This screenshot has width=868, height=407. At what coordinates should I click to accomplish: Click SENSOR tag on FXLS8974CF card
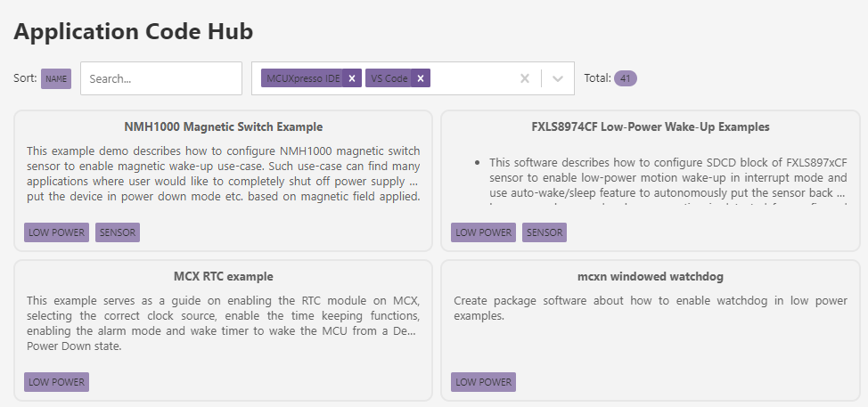[545, 232]
